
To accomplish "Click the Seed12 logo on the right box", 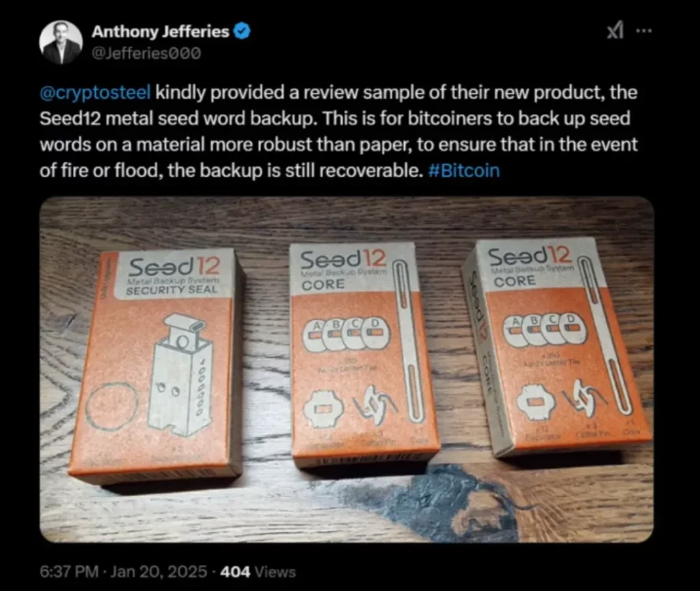I will click(530, 256).
